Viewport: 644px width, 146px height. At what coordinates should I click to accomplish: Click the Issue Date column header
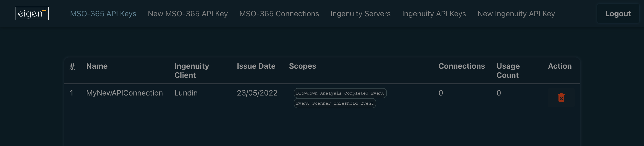click(256, 66)
